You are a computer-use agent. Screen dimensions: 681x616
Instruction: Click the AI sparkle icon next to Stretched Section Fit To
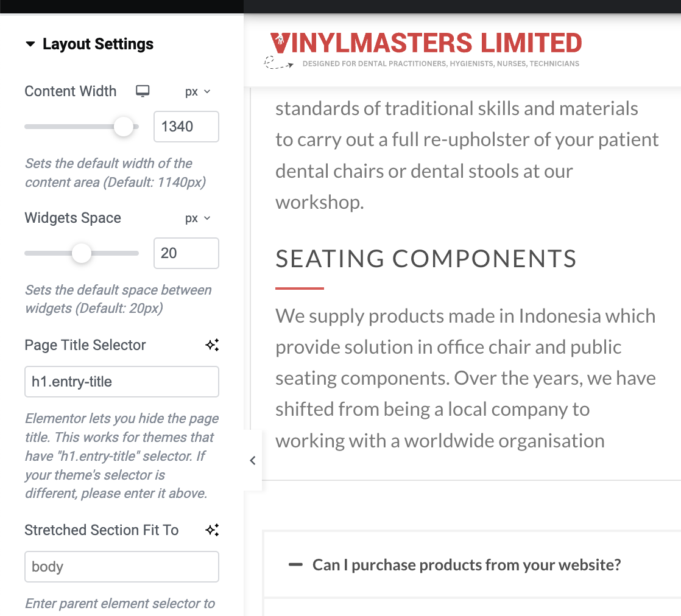click(212, 530)
